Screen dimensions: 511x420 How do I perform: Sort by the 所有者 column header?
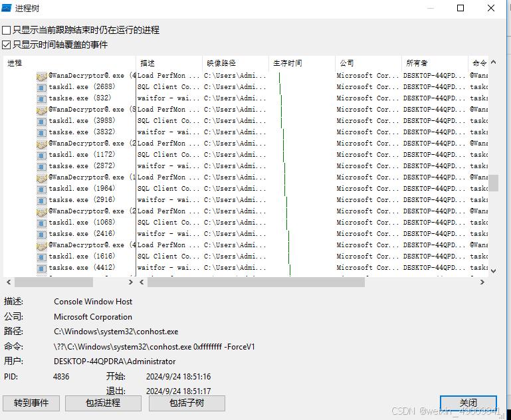pos(435,63)
